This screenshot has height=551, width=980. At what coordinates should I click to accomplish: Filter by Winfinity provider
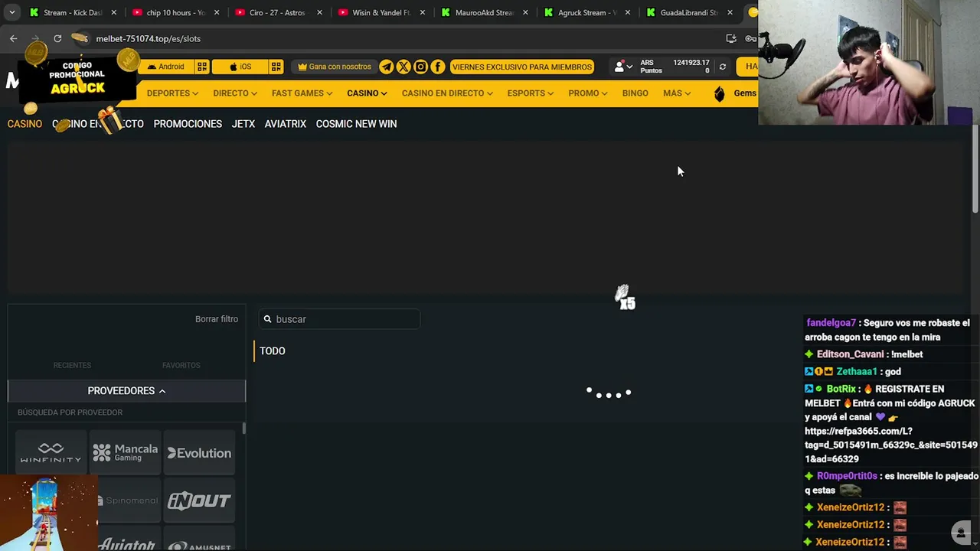point(51,453)
